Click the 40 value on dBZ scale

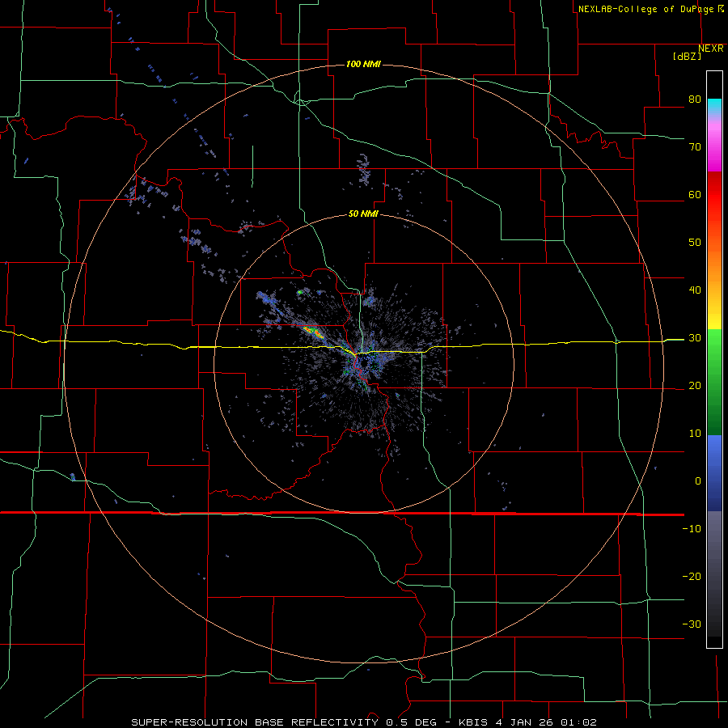695,290
